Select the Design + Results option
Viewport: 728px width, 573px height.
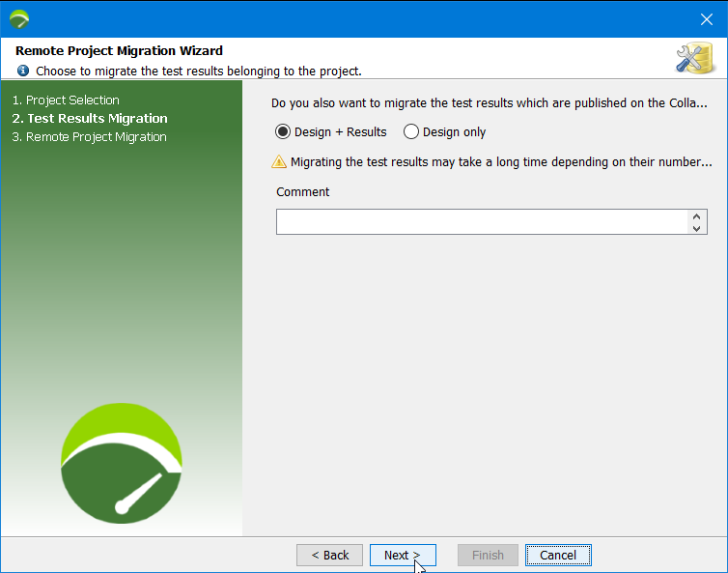point(283,132)
